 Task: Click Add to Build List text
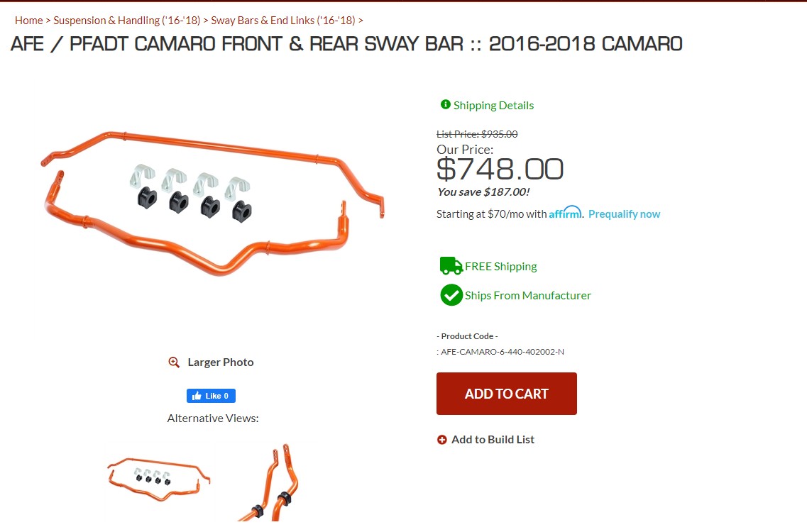coord(493,440)
